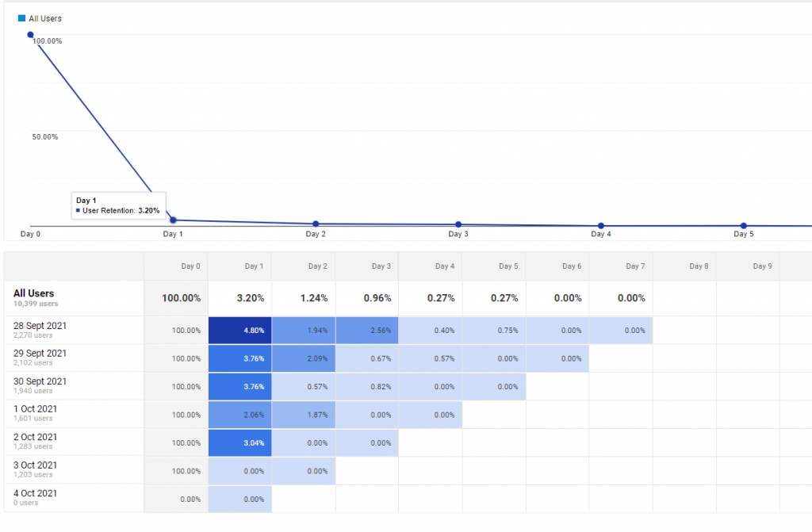The height and width of the screenshot is (532, 812).
Task: Click the Day 4 chart data point
Action: tap(601, 226)
